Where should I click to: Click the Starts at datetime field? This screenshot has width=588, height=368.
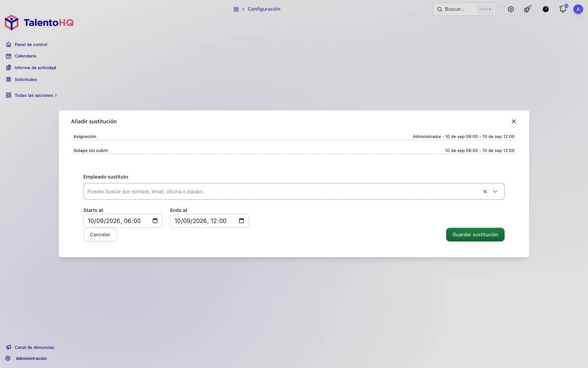click(x=123, y=221)
